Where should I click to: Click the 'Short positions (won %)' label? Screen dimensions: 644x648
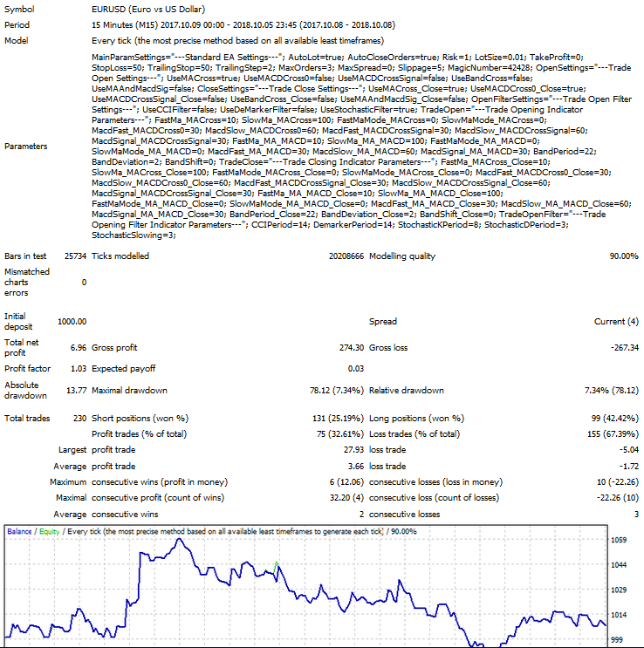click(140, 419)
